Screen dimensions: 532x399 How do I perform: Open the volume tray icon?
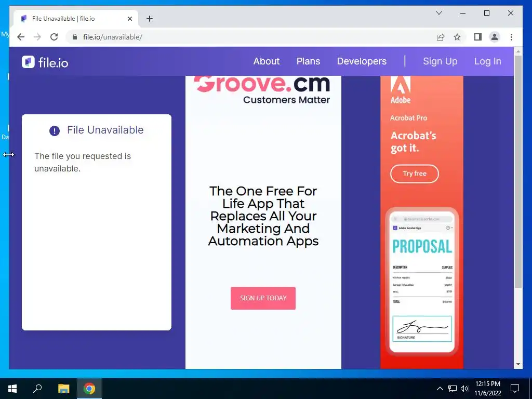click(x=464, y=389)
